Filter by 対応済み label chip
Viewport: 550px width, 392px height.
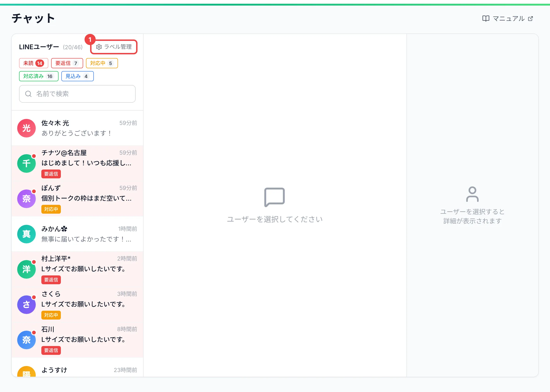pyautogui.click(x=39, y=76)
